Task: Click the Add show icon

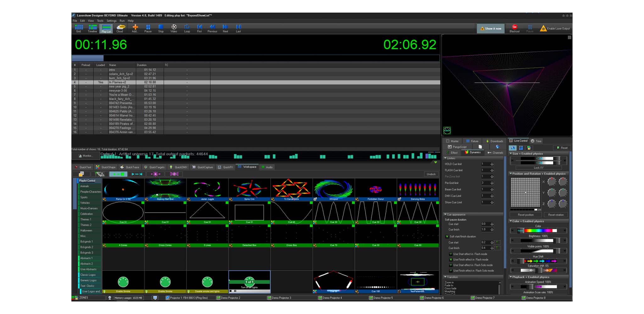Action: (135, 28)
